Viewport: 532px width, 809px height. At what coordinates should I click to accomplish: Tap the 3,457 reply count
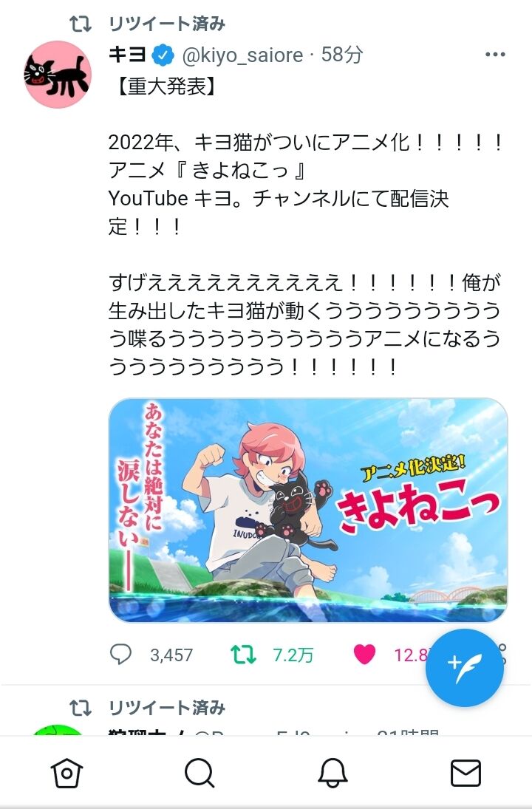pyautogui.click(x=171, y=655)
